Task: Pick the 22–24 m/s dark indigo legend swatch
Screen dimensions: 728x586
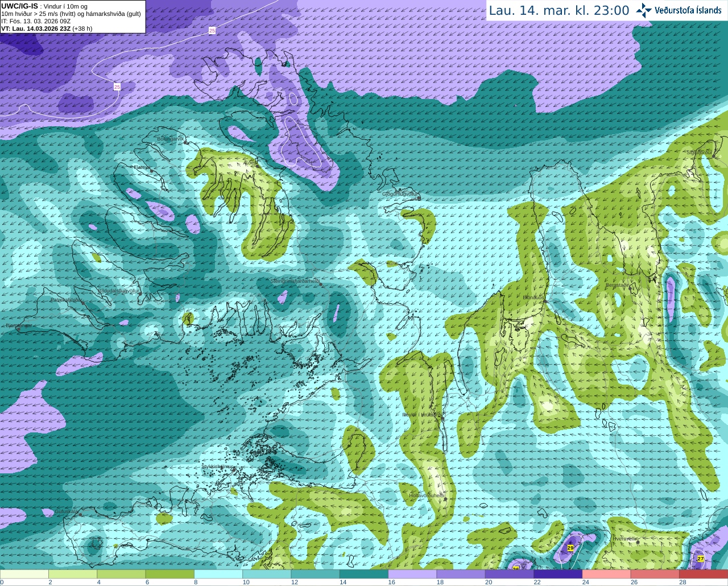Action: pos(558,574)
